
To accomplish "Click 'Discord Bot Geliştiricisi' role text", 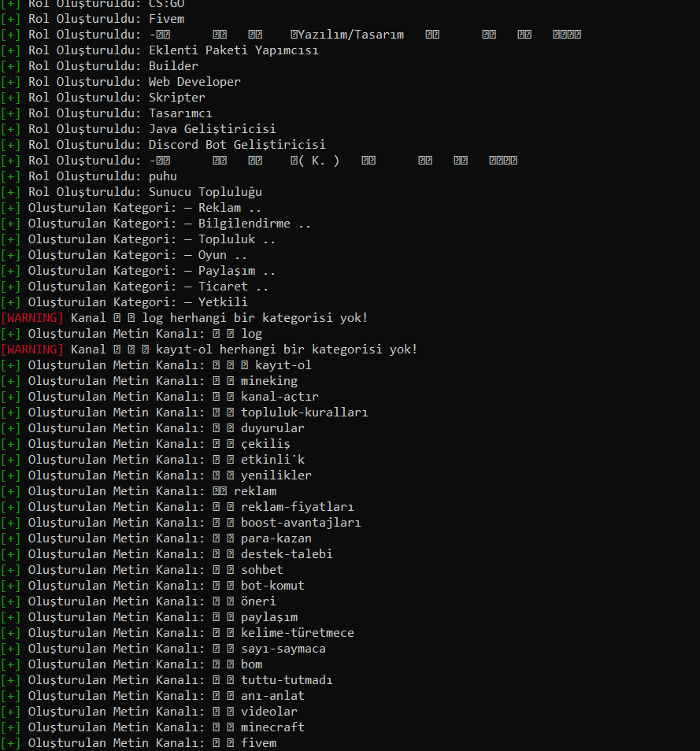I will (x=237, y=145).
